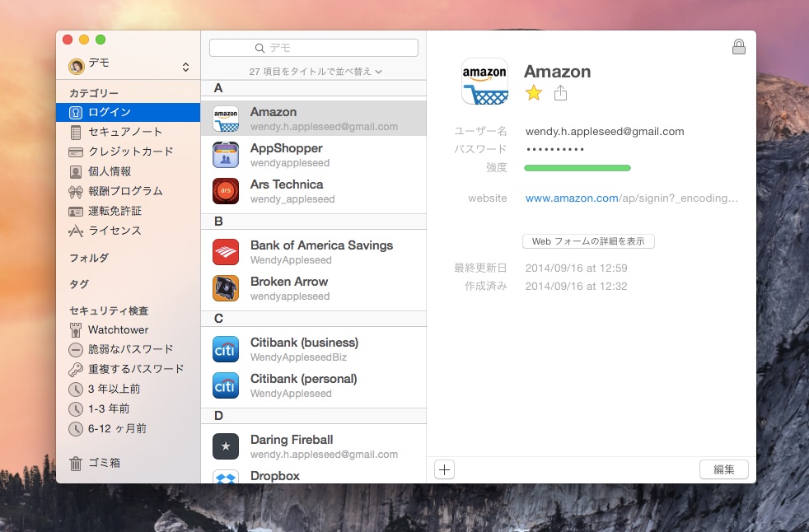Click WendyAppleseedBiz username text

pos(298,357)
